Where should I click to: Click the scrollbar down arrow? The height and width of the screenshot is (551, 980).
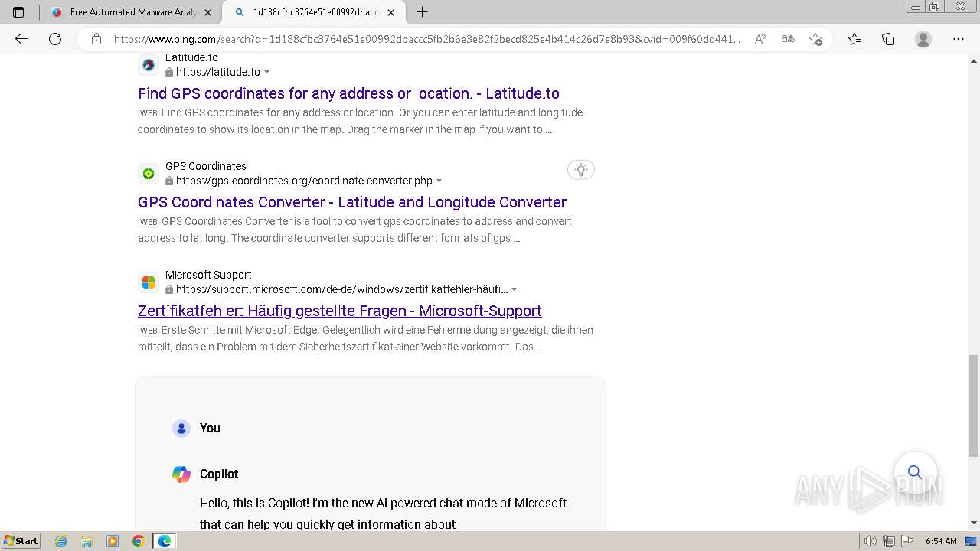pyautogui.click(x=974, y=522)
